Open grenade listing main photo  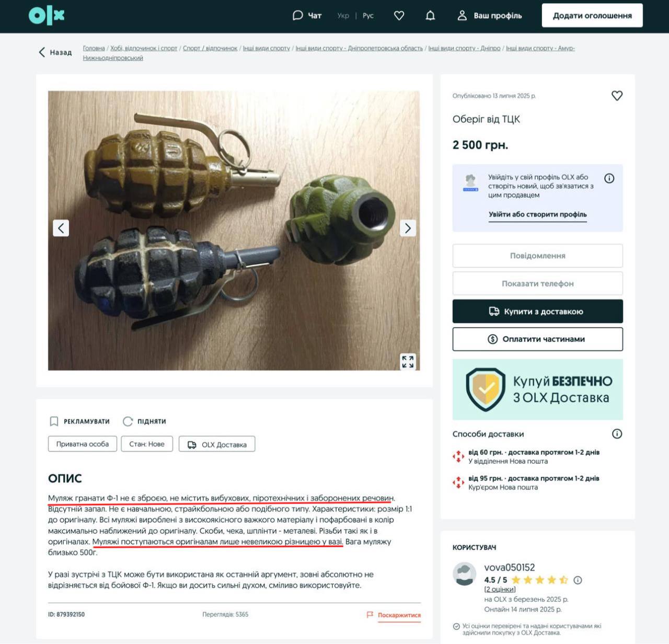pyautogui.click(x=234, y=231)
